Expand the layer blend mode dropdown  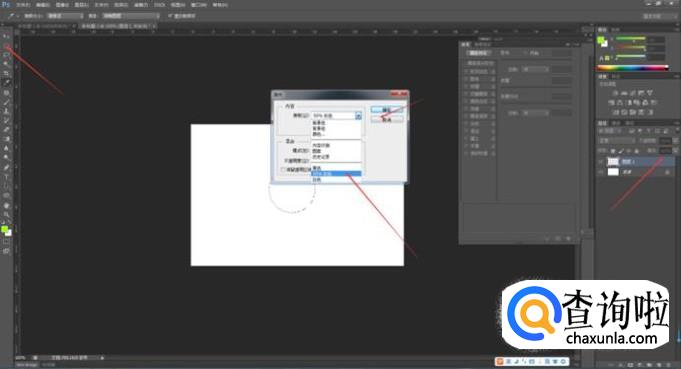point(617,141)
